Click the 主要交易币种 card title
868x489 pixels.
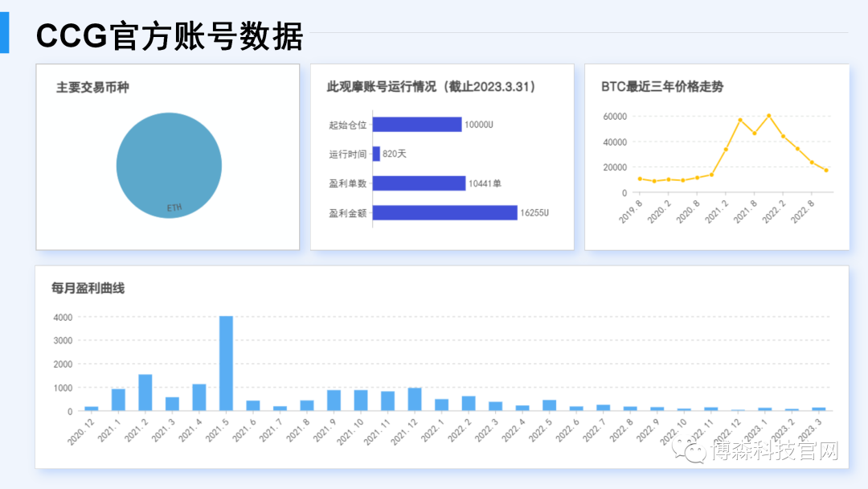tap(92, 88)
